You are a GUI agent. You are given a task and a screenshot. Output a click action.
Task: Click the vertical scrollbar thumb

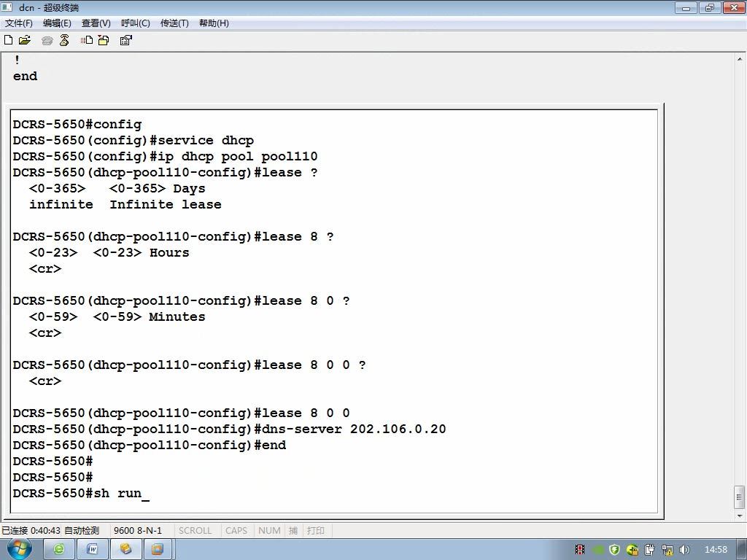pos(740,497)
